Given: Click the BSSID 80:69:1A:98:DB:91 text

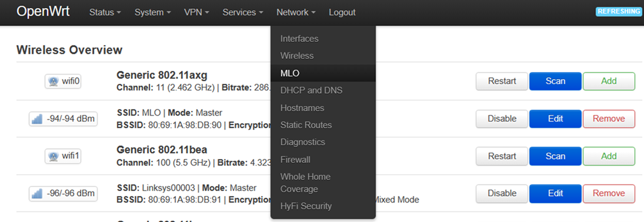Looking at the screenshot, I should pos(169,200).
